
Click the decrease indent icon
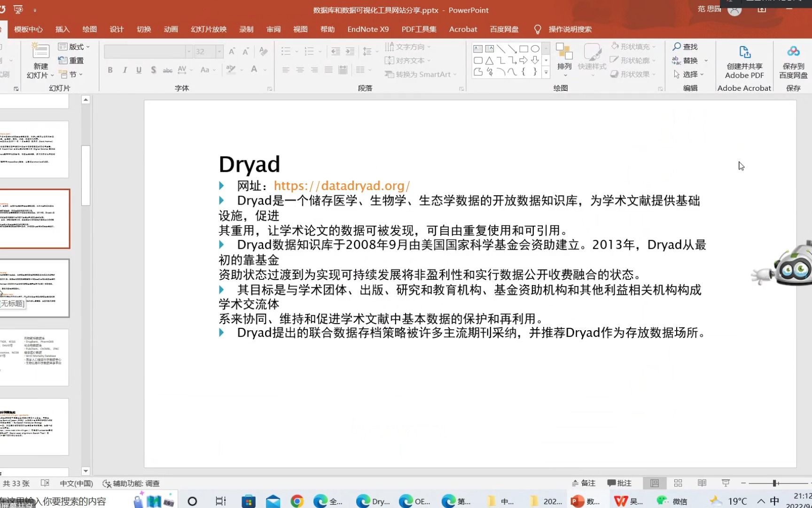click(x=336, y=51)
